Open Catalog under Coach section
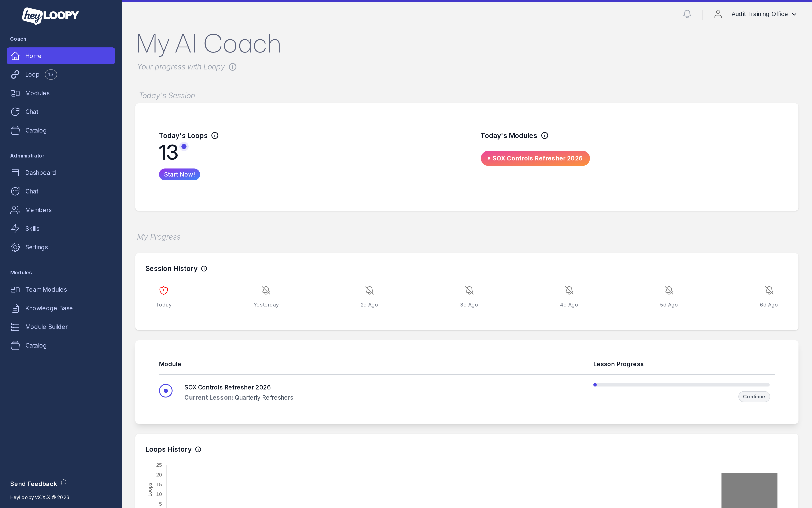This screenshot has height=508, width=812. point(61,130)
